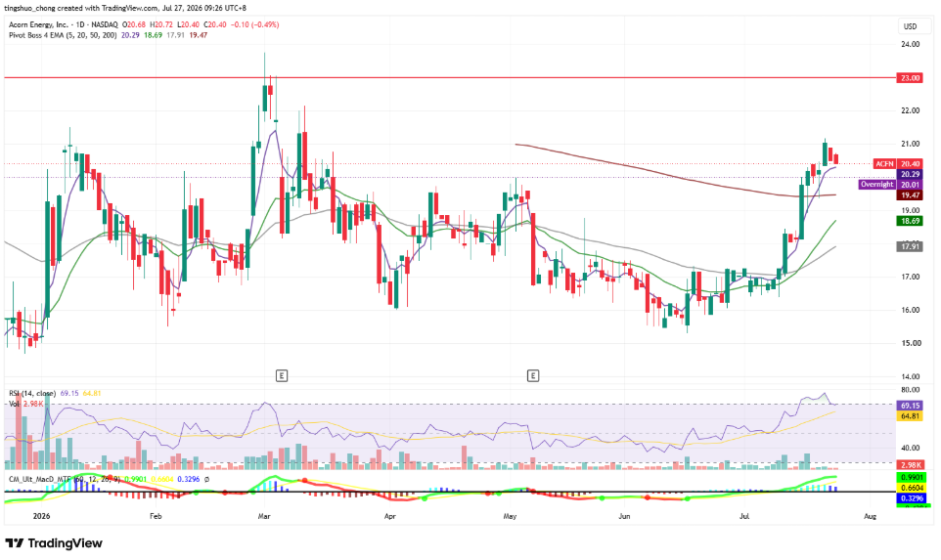941x560 pixels.
Task: Click the dark red 19.47 EMA axis label
Action: [910, 195]
